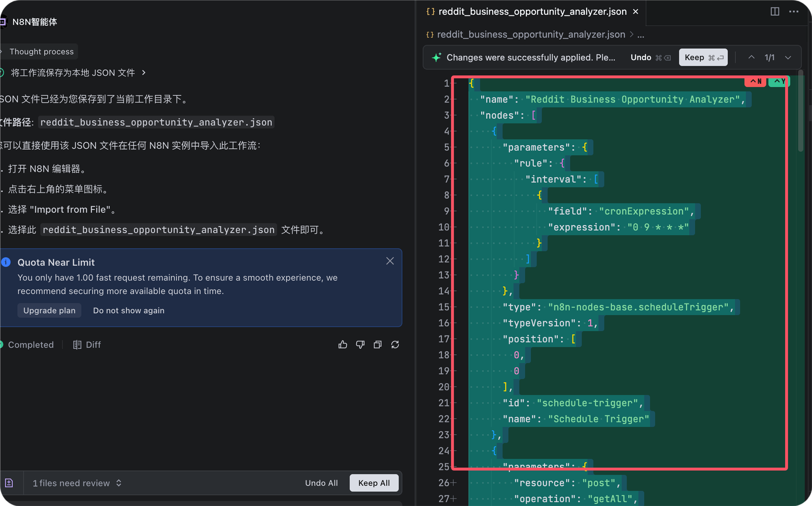The image size is (812, 506).
Task: Expand the Thought process section
Action: coord(41,51)
